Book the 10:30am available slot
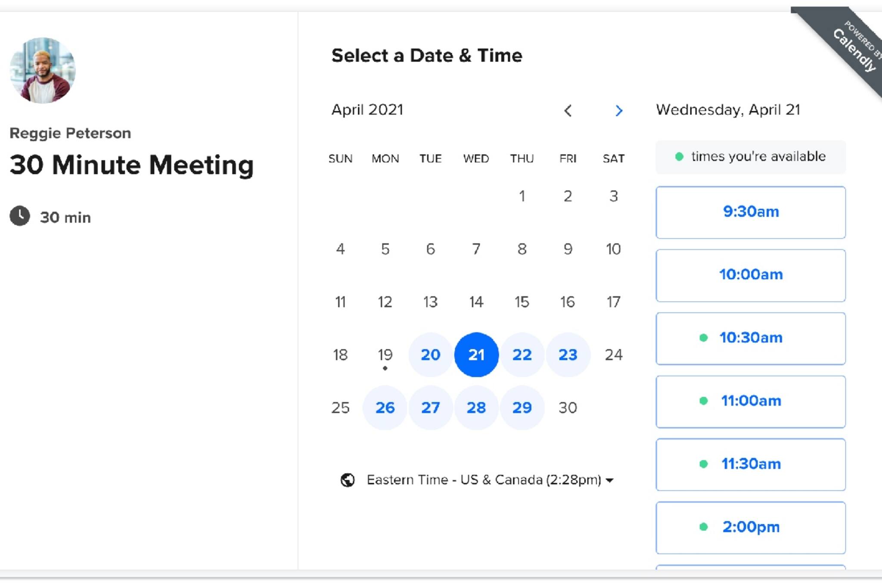This screenshot has height=588, width=882. pos(750,338)
